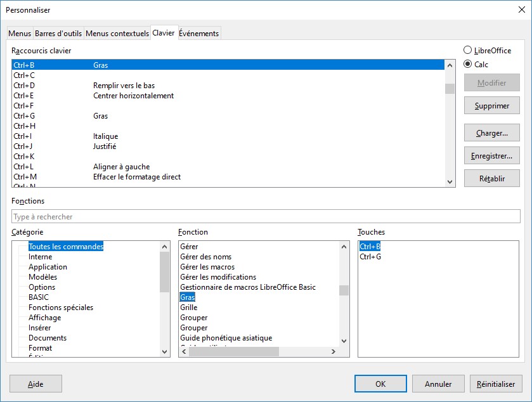Viewport: 532px width, 402px height.
Task: Open the Menus tab
Action: (20, 34)
